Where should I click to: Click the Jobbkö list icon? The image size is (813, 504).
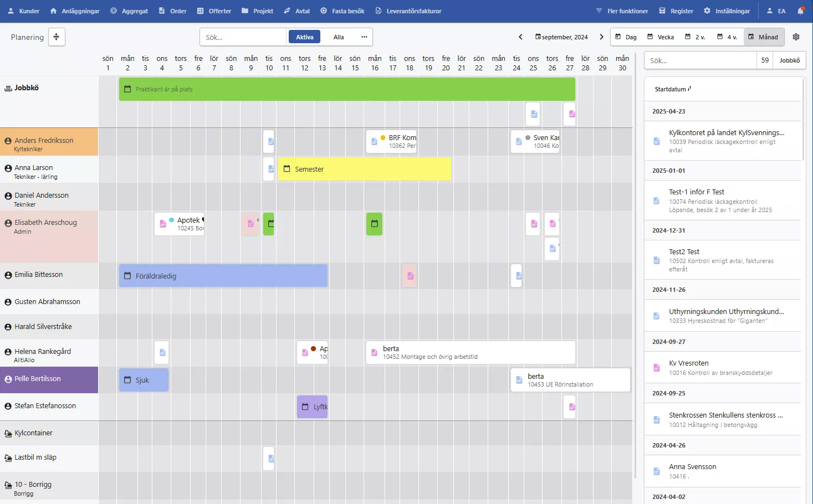pos(8,88)
